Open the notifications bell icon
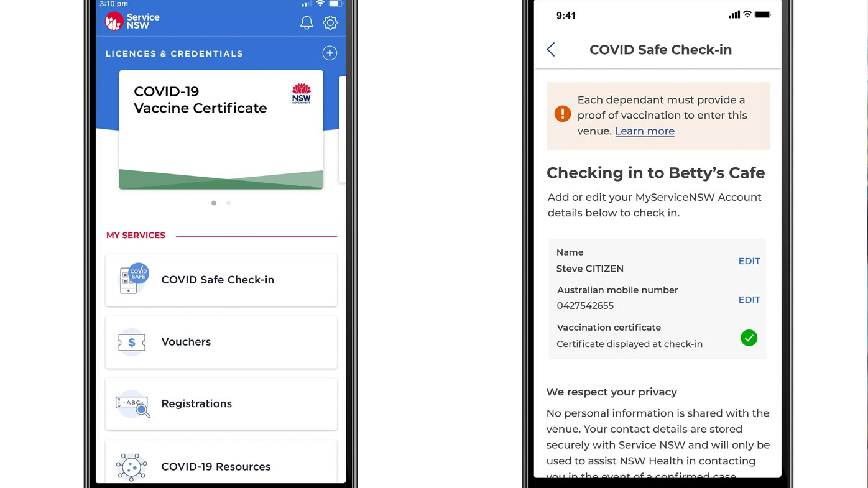Image resolution: width=868 pixels, height=488 pixels. click(307, 23)
